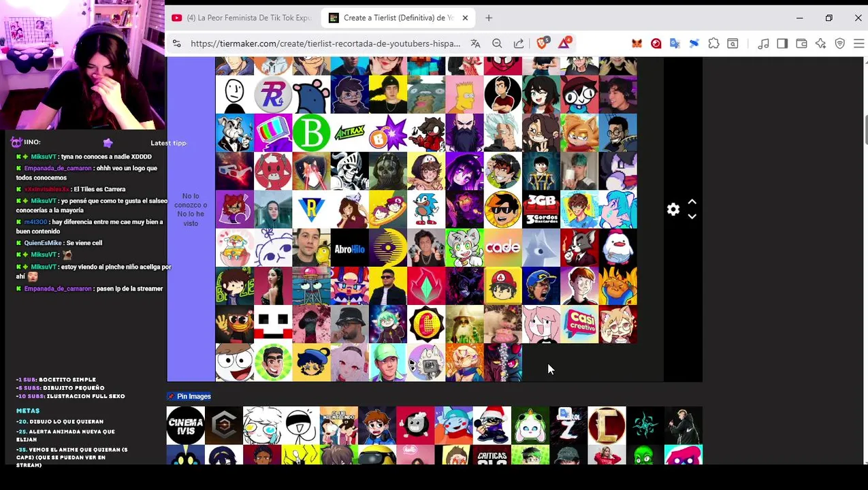Open the browser hamburger menu

858,44
